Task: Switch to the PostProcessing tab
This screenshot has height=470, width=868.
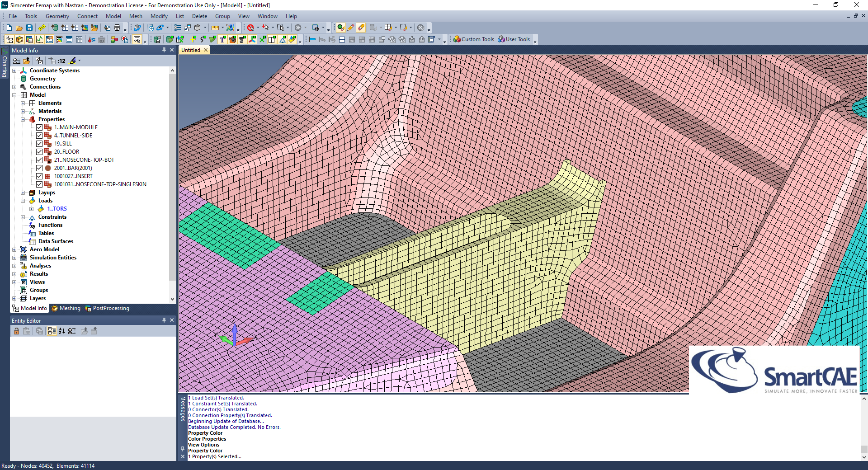Action: [x=107, y=308]
